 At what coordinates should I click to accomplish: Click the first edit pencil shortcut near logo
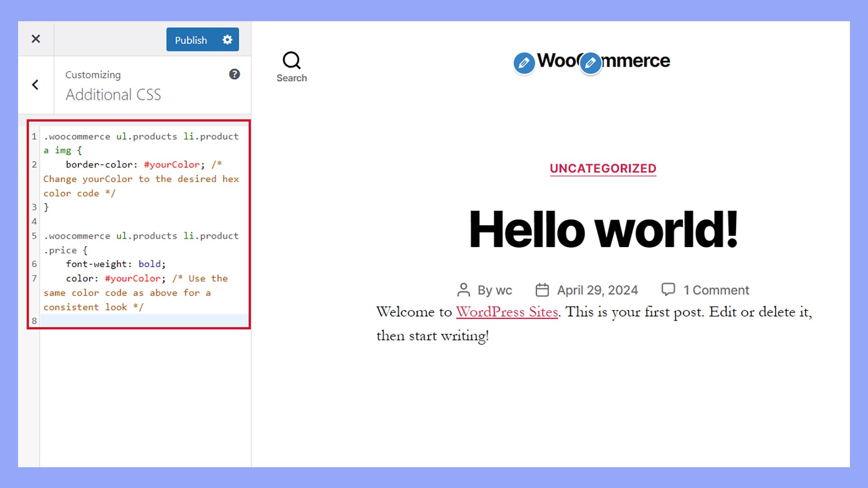[524, 63]
